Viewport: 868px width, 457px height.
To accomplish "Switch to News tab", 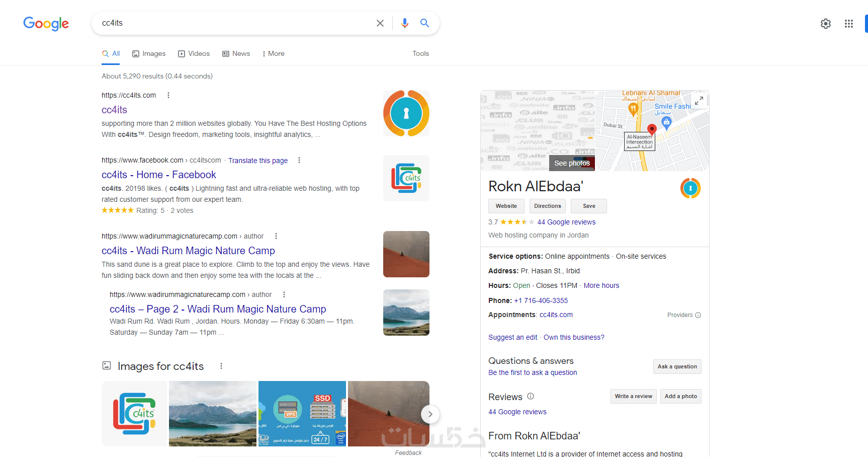I will coord(236,54).
